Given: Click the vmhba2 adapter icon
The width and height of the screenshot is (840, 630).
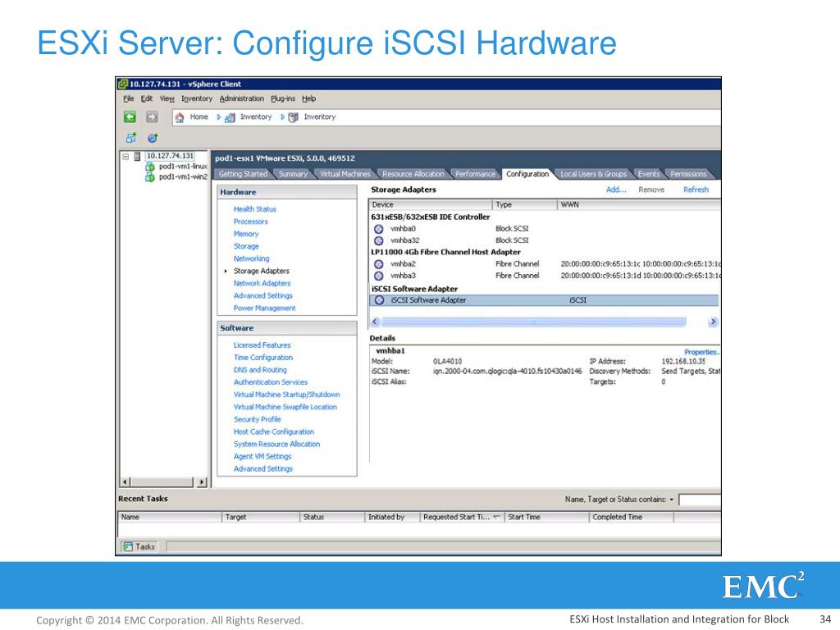Looking at the screenshot, I should click(379, 264).
